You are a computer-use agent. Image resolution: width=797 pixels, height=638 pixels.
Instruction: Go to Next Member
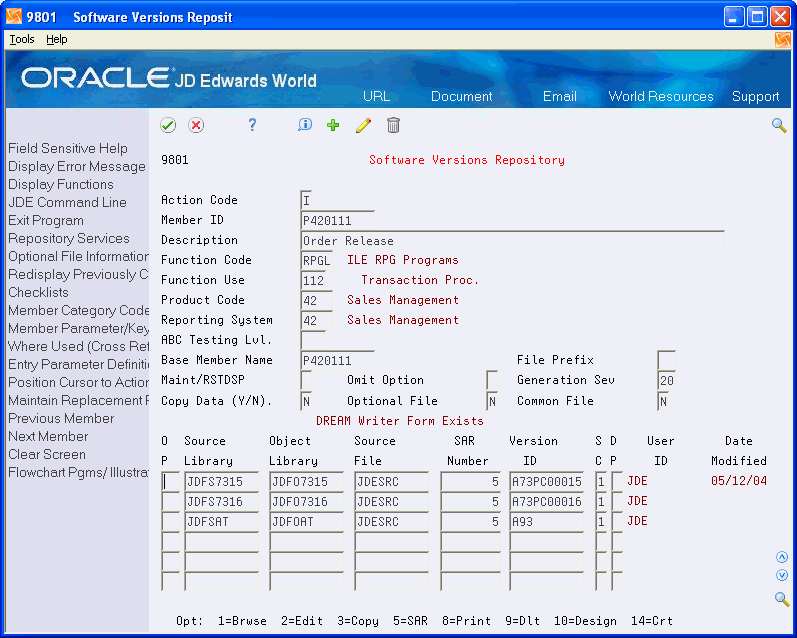click(48, 437)
